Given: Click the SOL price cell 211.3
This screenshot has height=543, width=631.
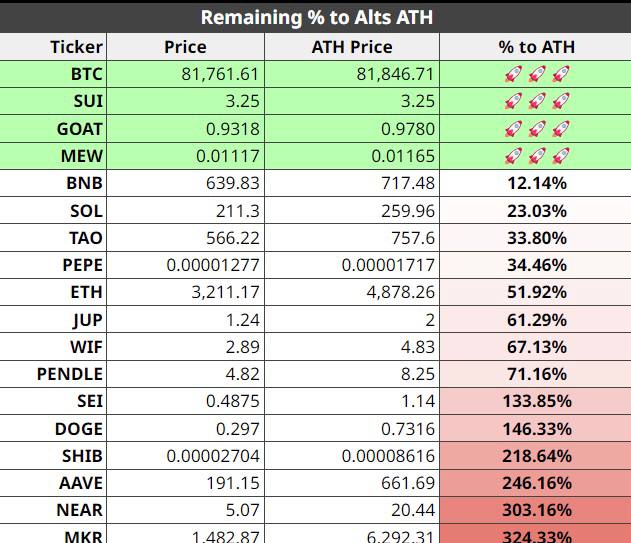Looking at the screenshot, I should point(186,211).
